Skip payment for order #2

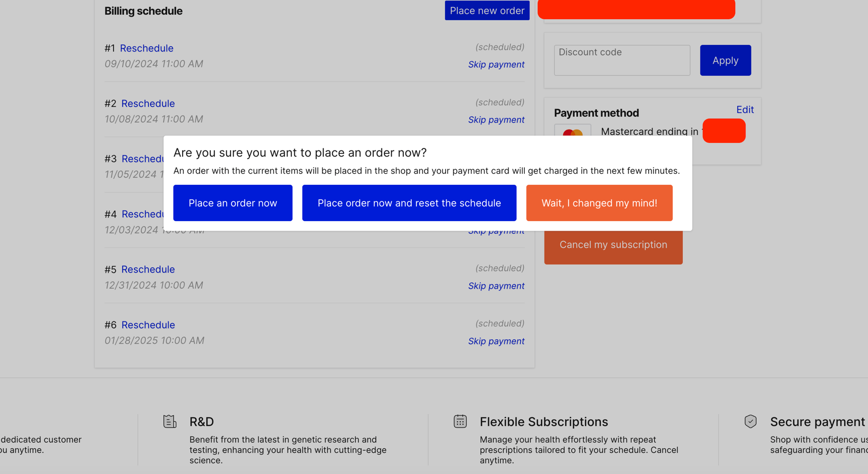click(x=496, y=120)
